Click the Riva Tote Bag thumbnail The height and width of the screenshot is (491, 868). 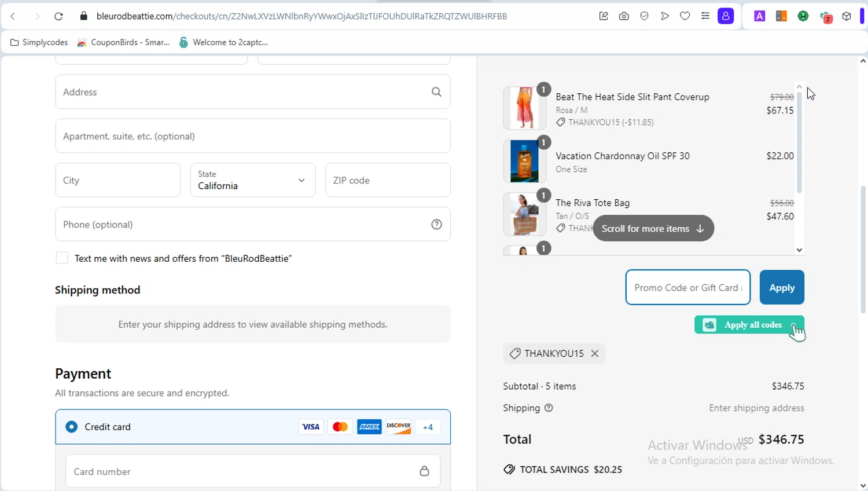[x=524, y=214]
